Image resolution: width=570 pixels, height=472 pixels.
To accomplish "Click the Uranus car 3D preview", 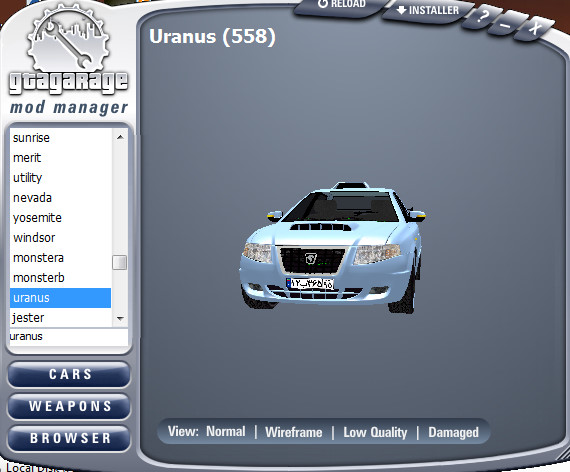I will tap(333, 247).
